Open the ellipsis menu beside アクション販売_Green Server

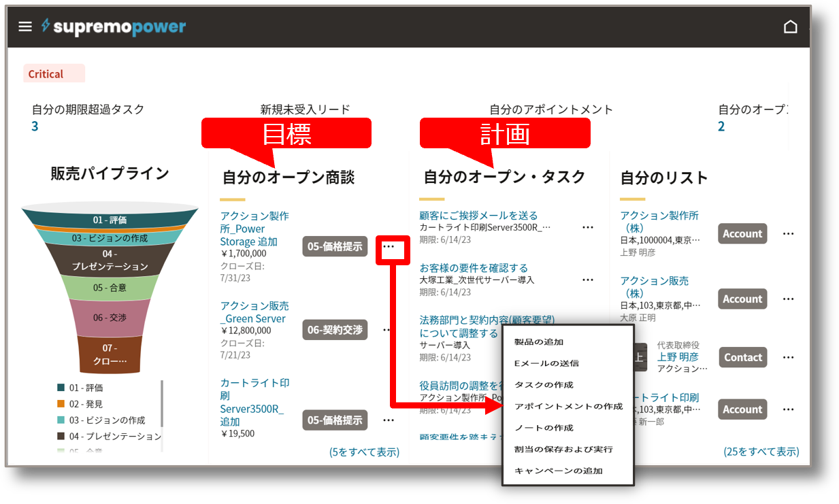(x=386, y=329)
